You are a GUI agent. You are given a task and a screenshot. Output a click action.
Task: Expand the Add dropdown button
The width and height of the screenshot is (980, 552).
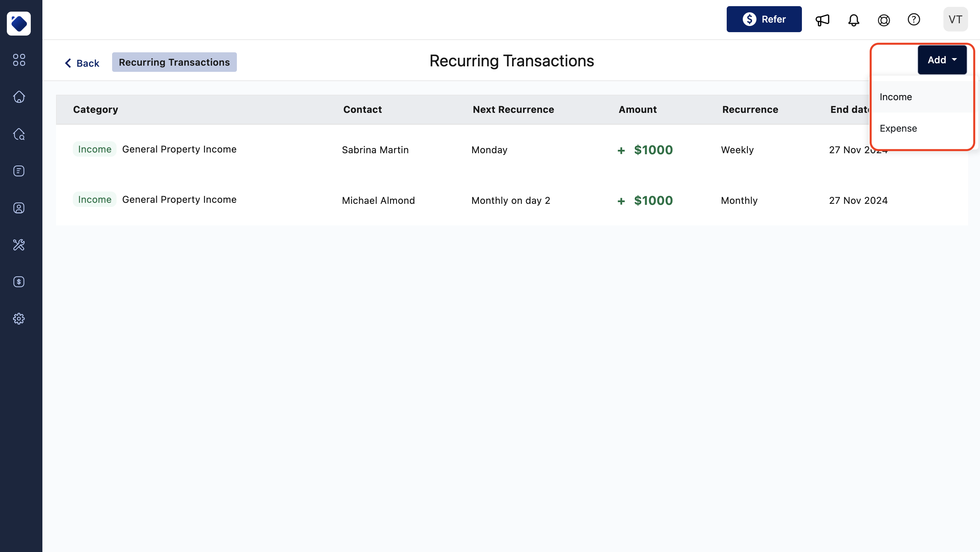(x=942, y=60)
